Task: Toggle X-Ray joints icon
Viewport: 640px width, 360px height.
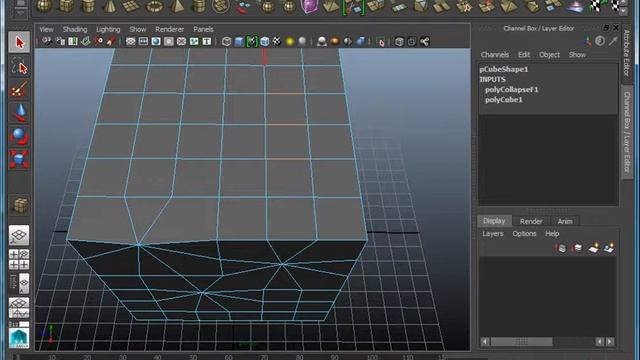Action: [425, 41]
